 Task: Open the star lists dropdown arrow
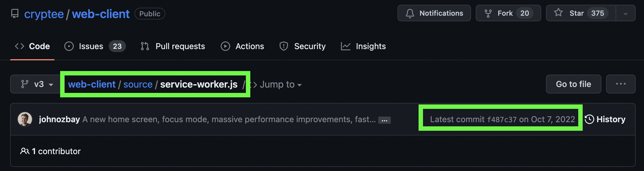coord(625,14)
